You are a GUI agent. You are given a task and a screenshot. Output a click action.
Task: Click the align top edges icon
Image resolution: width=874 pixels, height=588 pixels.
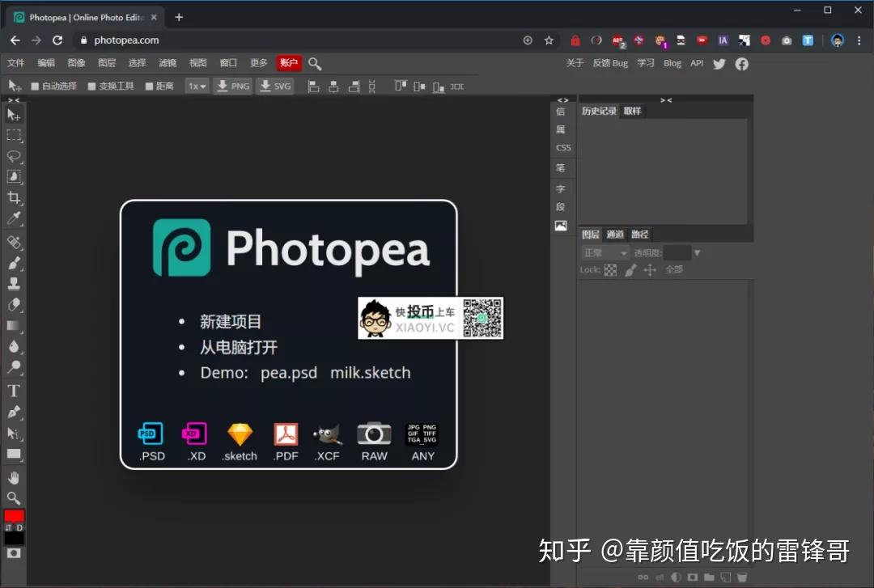pyautogui.click(x=401, y=87)
